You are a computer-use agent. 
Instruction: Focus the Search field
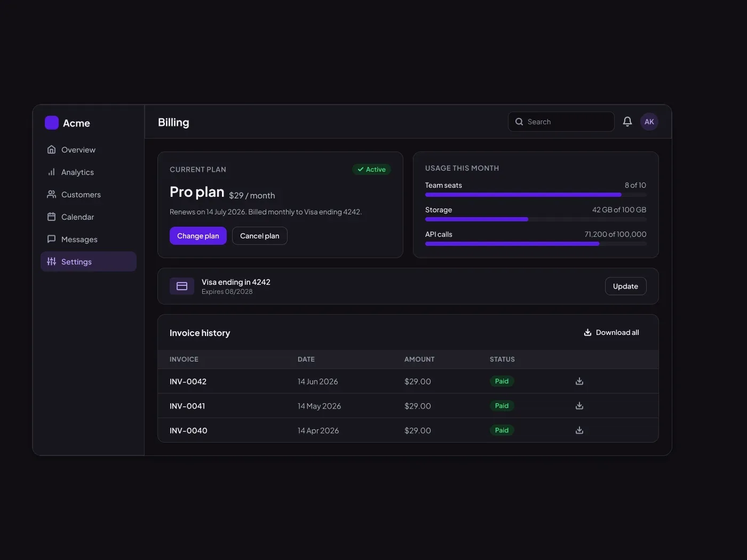point(561,122)
